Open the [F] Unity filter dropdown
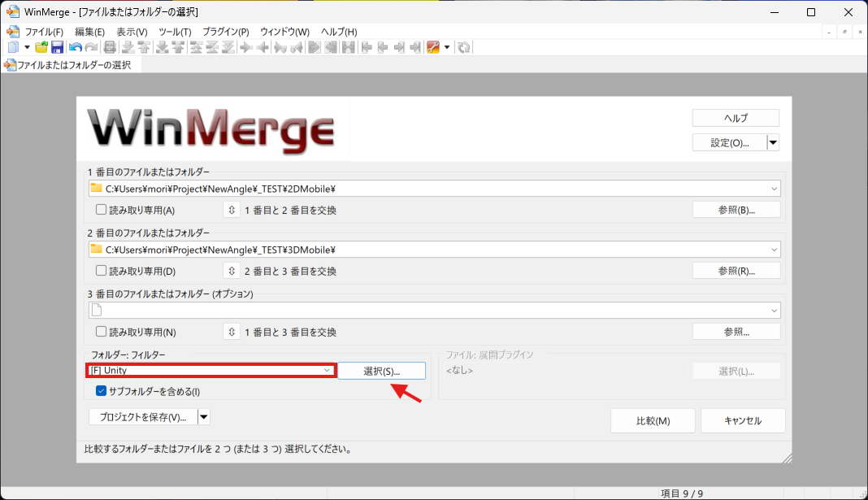This screenshot has width=868, height=500. (328, 370)
